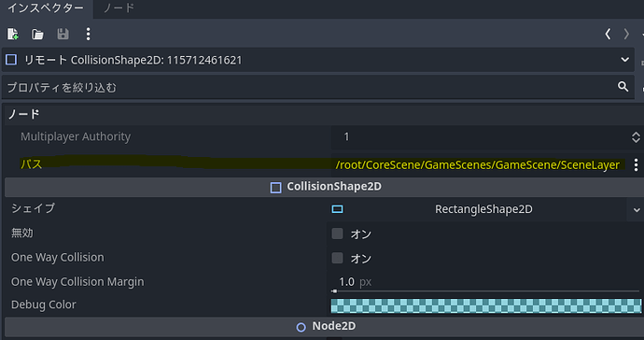644x340 pixels.
Task: Click the パス property label
Action: coord(31,164)
